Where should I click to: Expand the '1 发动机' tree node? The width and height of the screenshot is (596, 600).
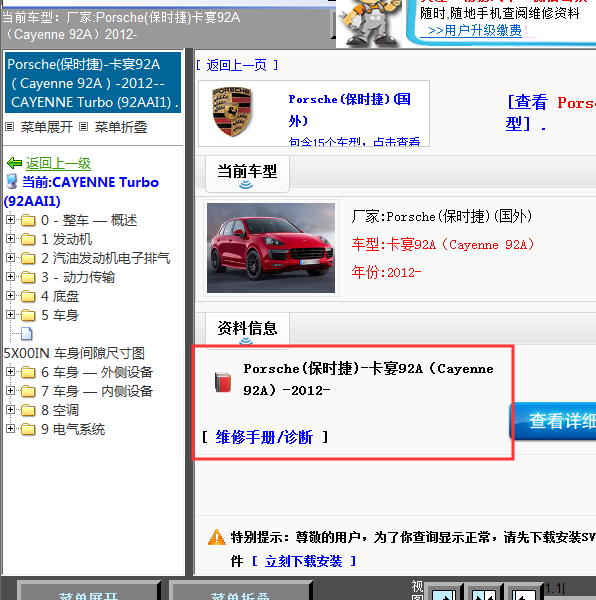point(10,239)
